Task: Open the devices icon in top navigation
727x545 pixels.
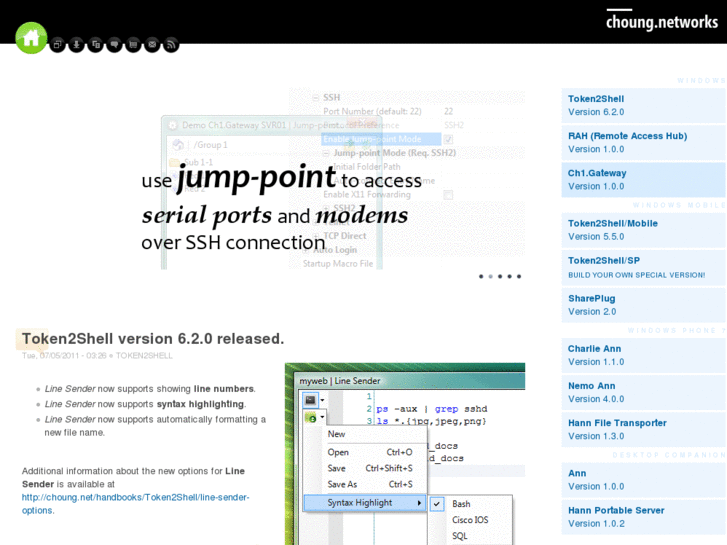Action: click(96, 45)
